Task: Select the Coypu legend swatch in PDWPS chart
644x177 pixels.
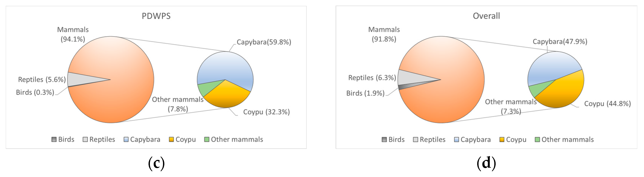Action: coord(171,139)
